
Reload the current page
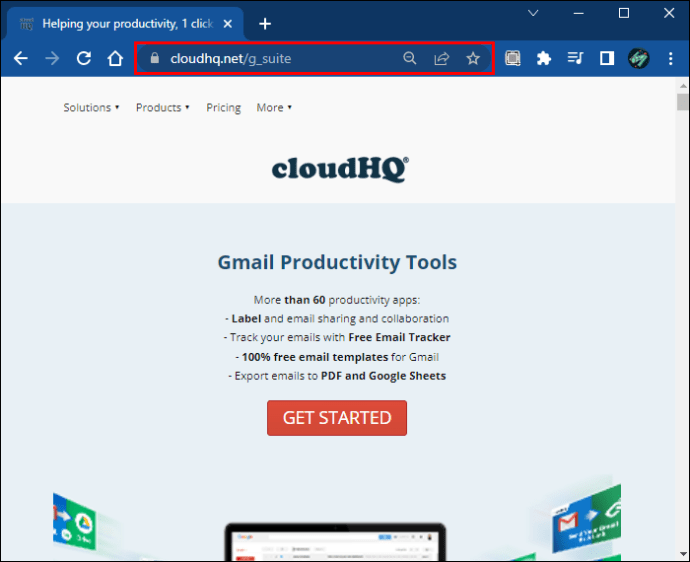tap(84, 58)
